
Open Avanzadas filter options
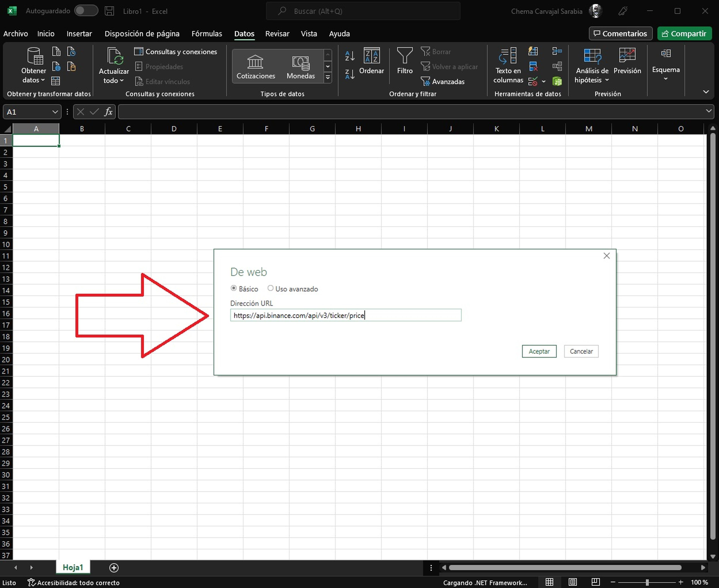443,81
